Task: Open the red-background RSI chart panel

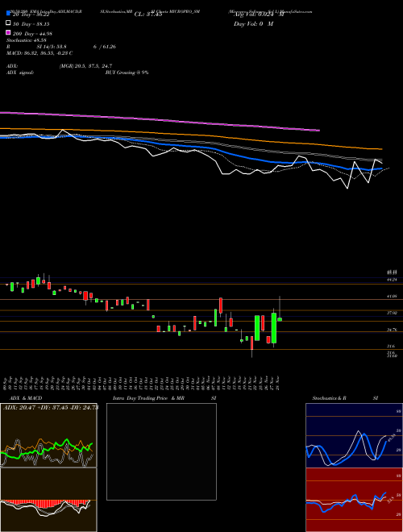Action: (x=354, y=500)
